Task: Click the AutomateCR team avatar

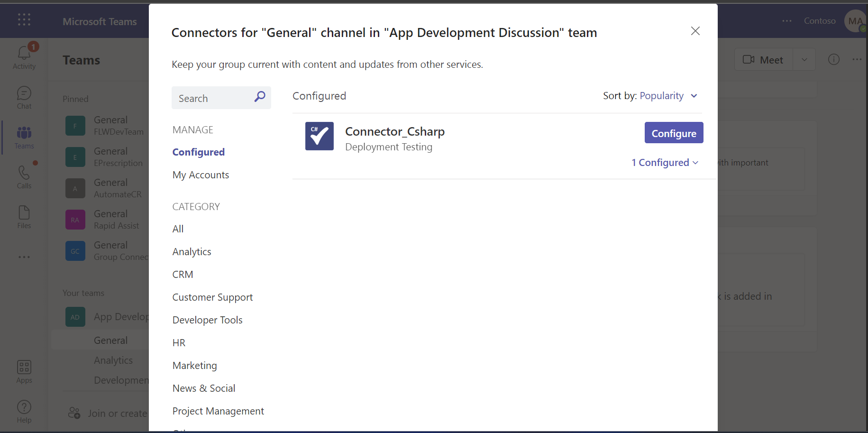Action: [x=75, y=188]
